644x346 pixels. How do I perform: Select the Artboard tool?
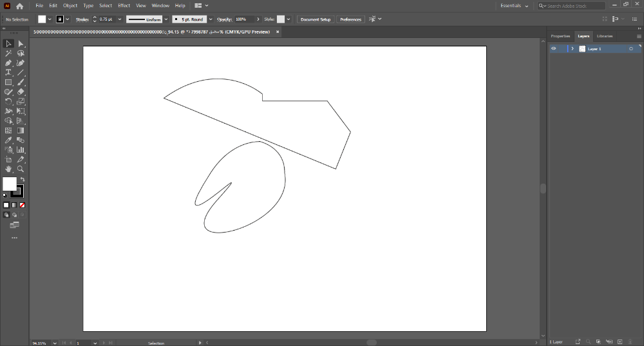(8, 159)
